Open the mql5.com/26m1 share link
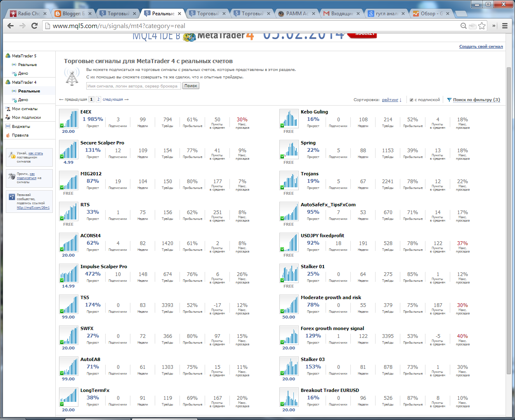Viewport: 515px width, 420px height. point(33,208)
